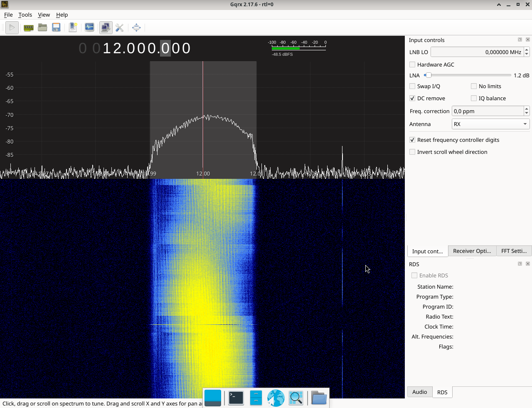Open the I/O device configuration icon
This screenshot has width=532, height=408.
29,28
